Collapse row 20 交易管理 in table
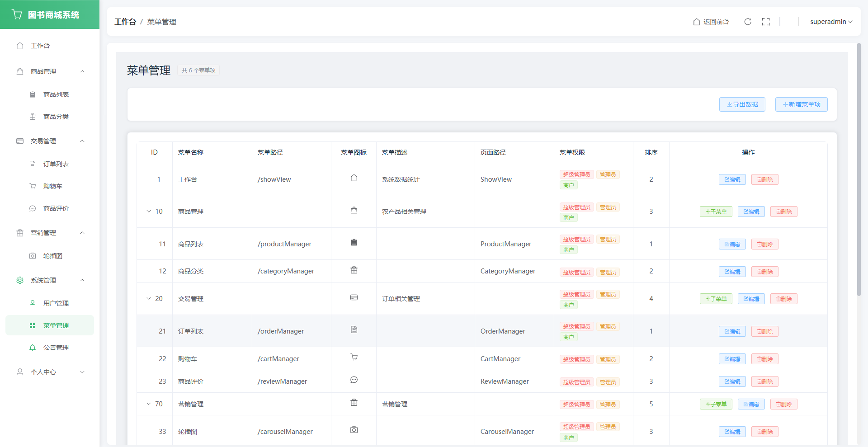 tap(149, 299)
